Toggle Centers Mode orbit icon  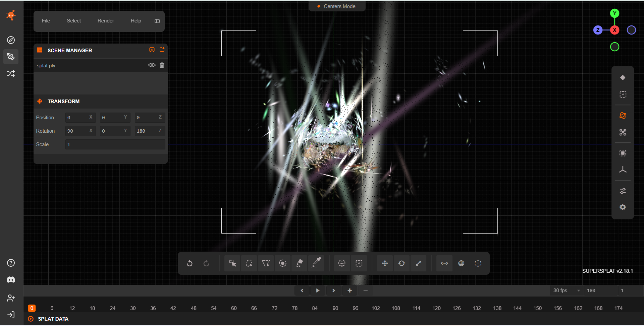tap(623, 116)
